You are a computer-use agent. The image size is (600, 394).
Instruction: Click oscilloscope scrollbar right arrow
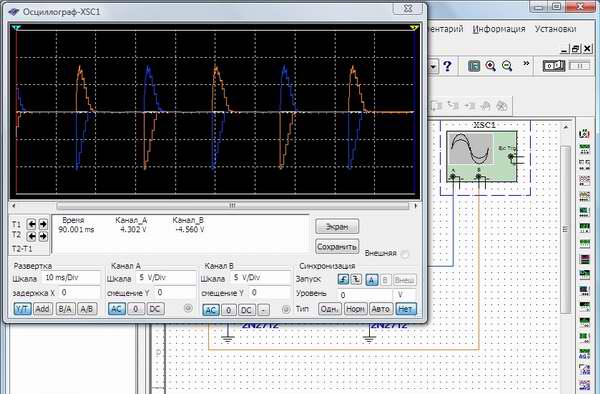click(x=416, y=206)
